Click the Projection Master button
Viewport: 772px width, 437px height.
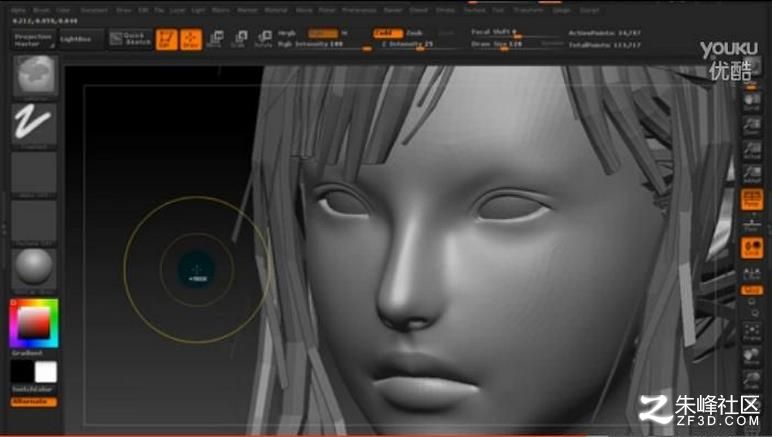[x=33, y=40]
